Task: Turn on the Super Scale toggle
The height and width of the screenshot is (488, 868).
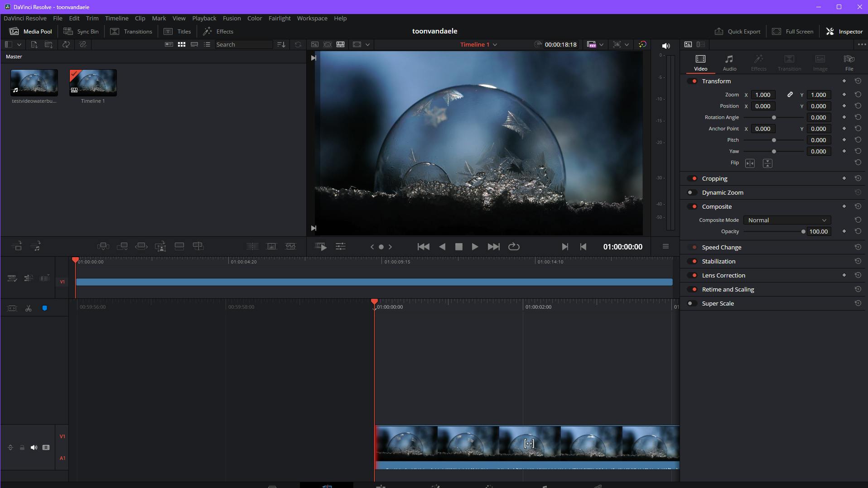Action: click(691, 303)
